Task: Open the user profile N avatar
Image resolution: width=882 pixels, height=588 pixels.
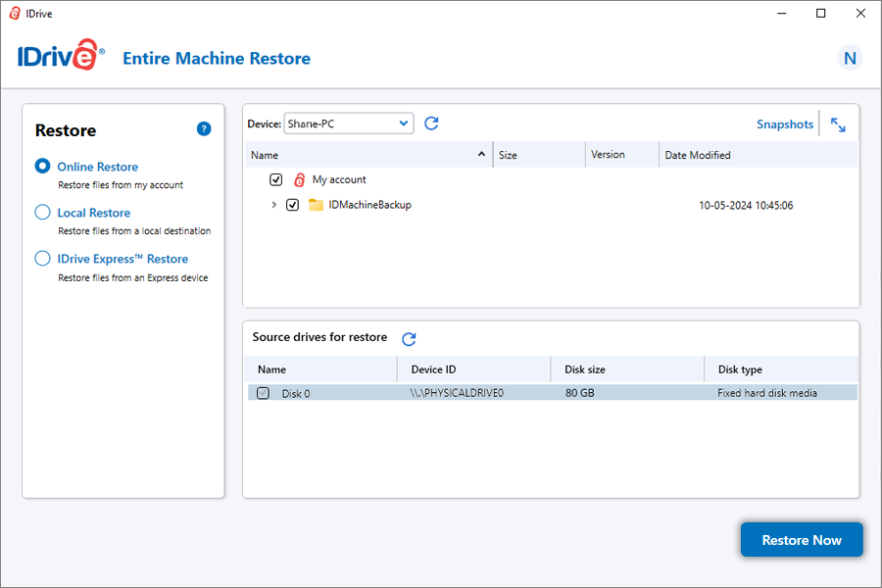Action: tap(850, 58)
